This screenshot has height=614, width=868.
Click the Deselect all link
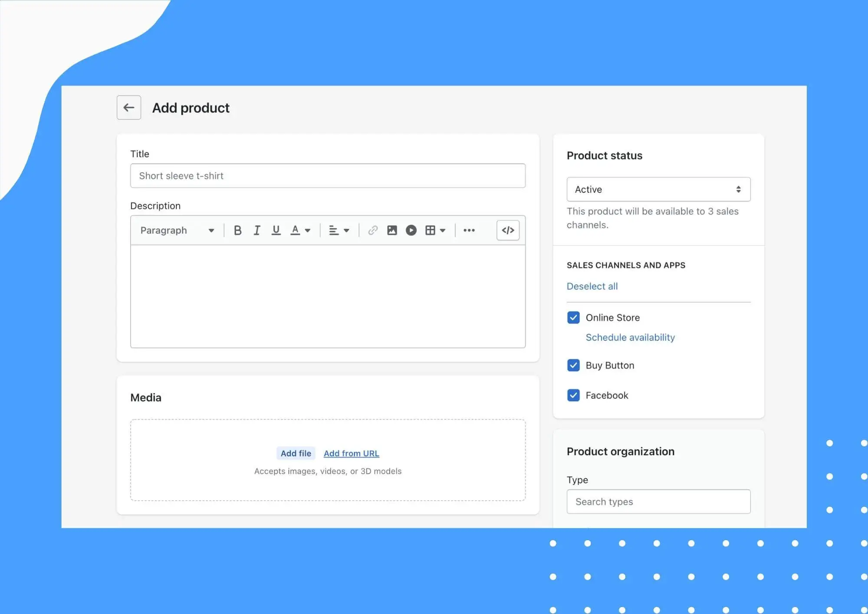coord(592,286)
